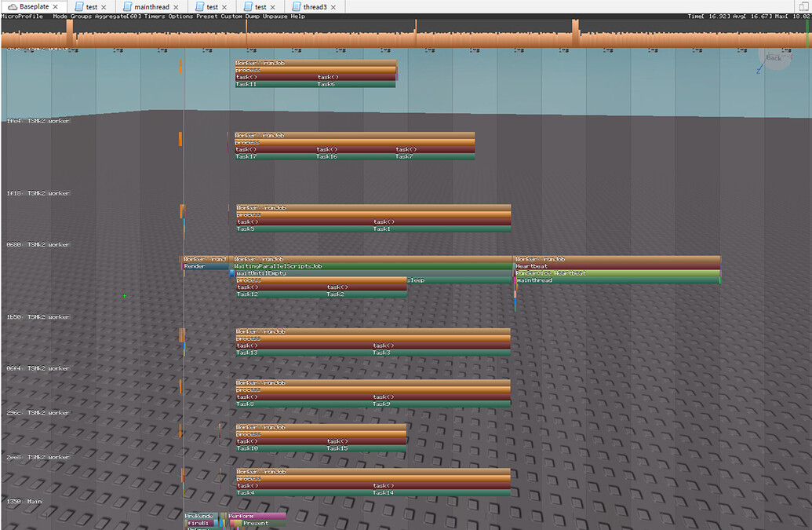Open the Options menu

click(180, 16)
